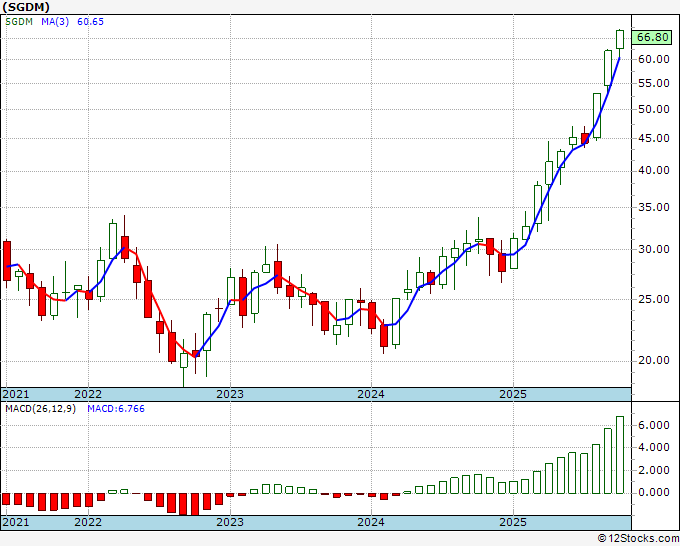Click 2025 on the price chart timeline
The width and height of the screenshot is (680, 546).
tap(513, 394)
